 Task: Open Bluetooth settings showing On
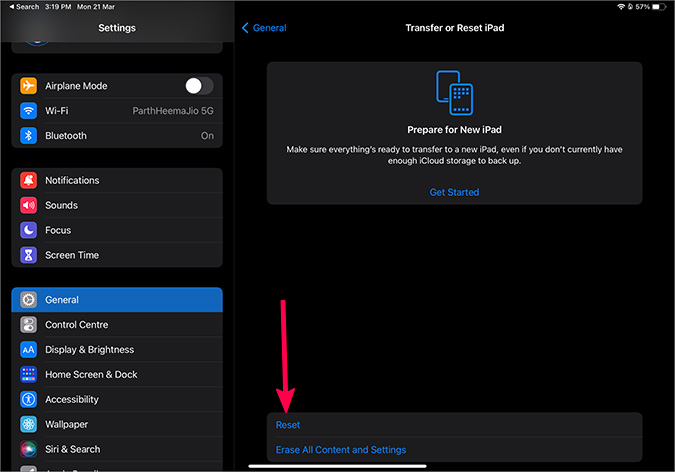click(117, 136)
